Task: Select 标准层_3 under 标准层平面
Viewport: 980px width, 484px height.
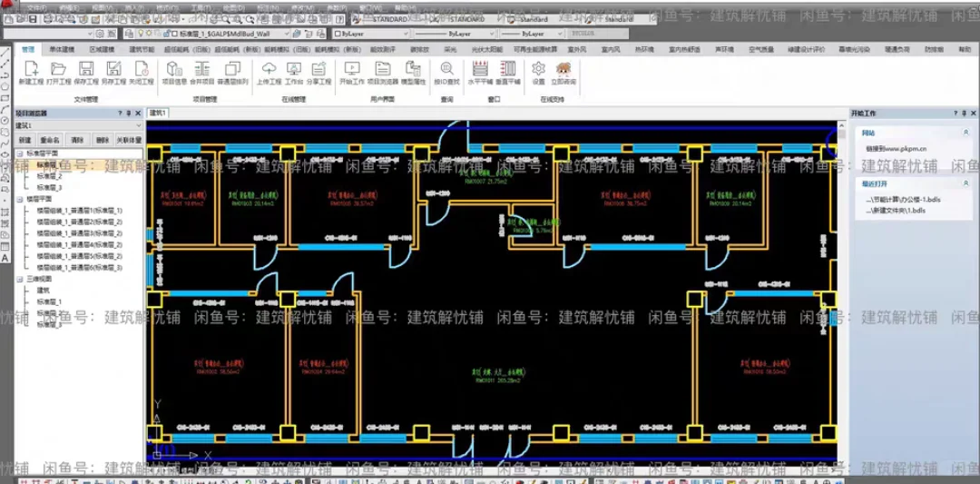Action: click(49, 188)
